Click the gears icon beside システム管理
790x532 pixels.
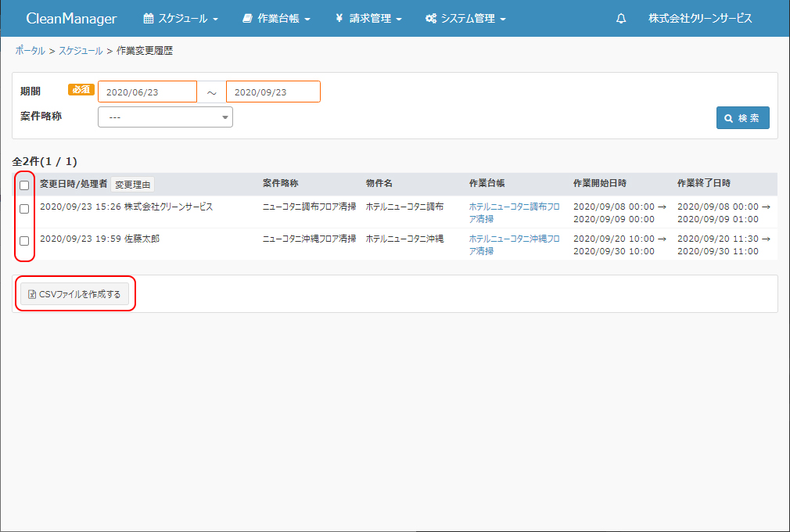click(x=431, y=19)
